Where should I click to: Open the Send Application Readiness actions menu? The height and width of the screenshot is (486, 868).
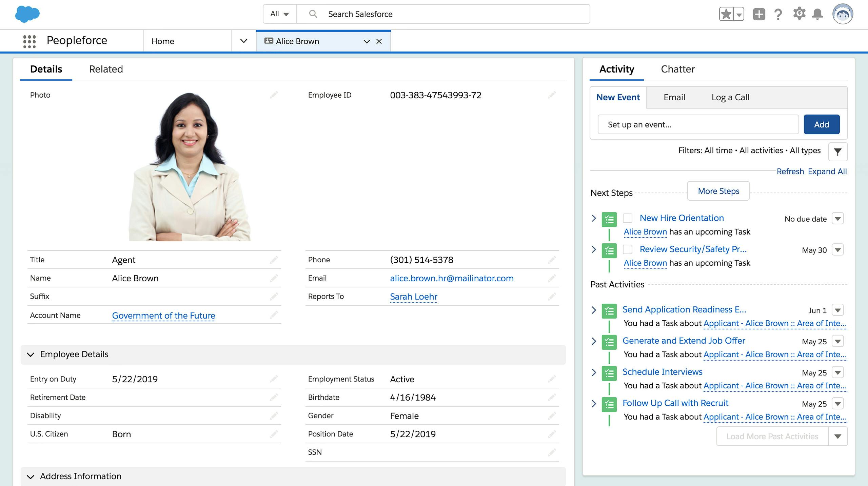[x=838, y=310]
